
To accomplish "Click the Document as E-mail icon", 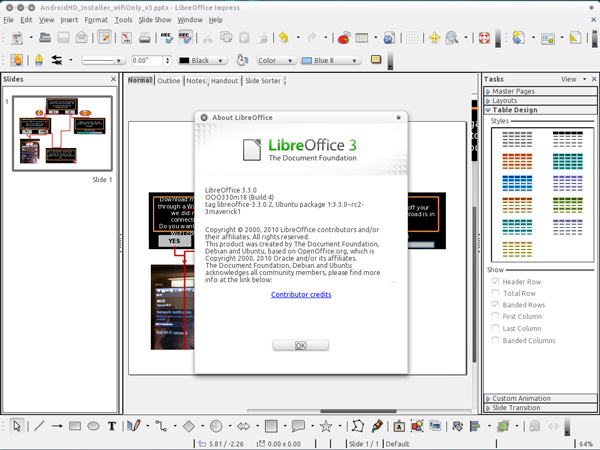I will 82,38.
